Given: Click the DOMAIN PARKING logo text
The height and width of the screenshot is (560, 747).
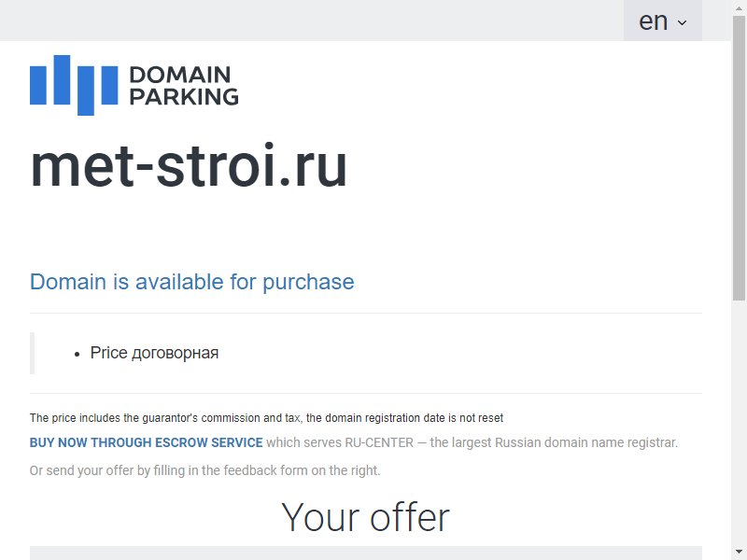Looking at the screenshot, I should 184,86.
